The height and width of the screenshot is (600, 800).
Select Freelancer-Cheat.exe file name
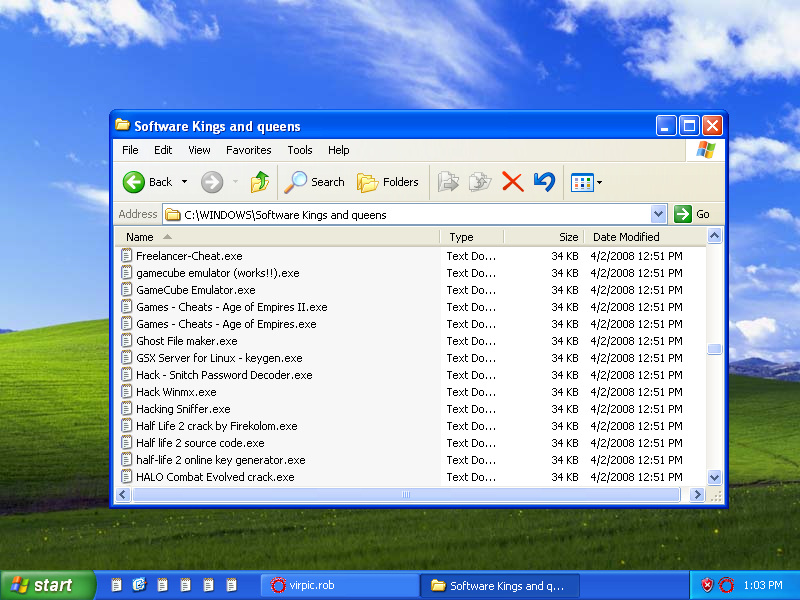pyautogui.click(x=189, y=256)
